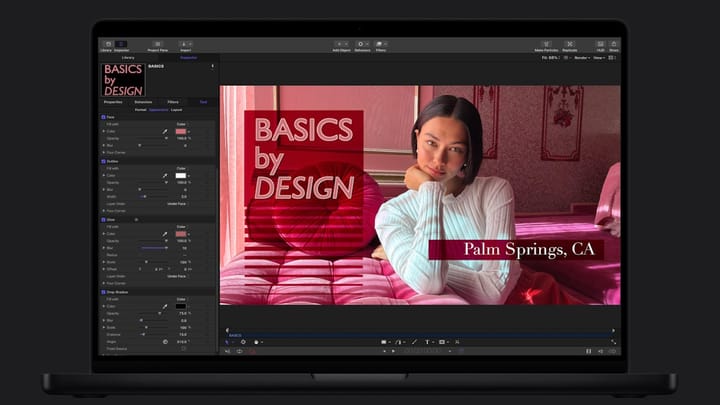Viewport: 720px width, 405px height.
Task: Select the rectangle mask tool
Action: (442, 342)
